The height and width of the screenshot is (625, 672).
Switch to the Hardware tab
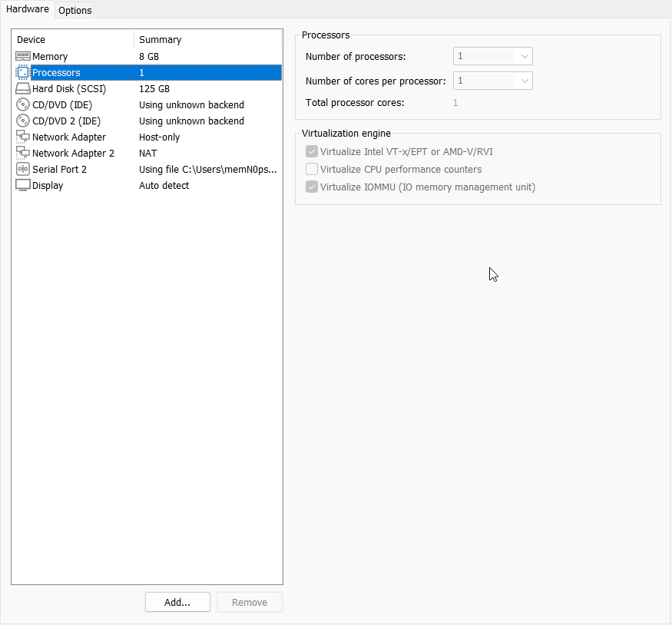click(28, 8)
